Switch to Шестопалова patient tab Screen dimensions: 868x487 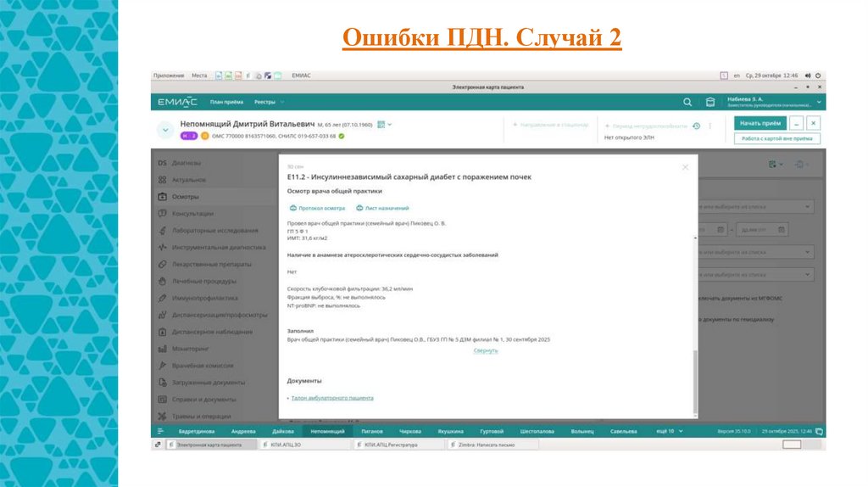click(537, 431)
